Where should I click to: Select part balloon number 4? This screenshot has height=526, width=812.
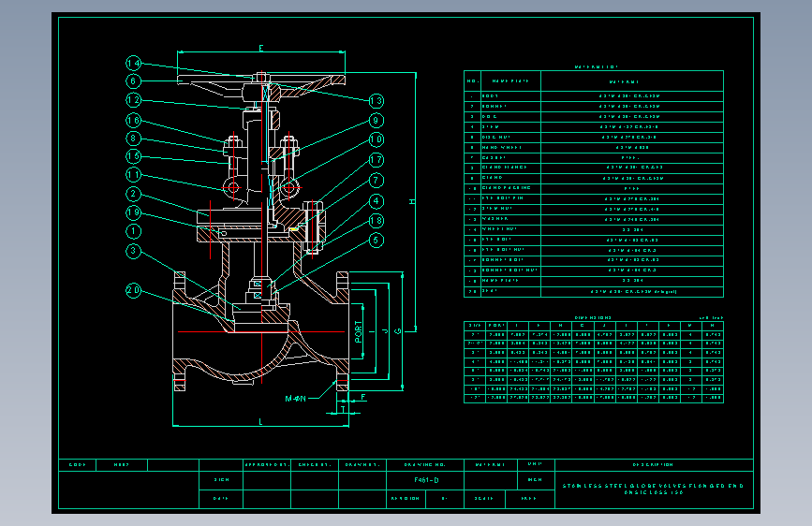point(376,201)
